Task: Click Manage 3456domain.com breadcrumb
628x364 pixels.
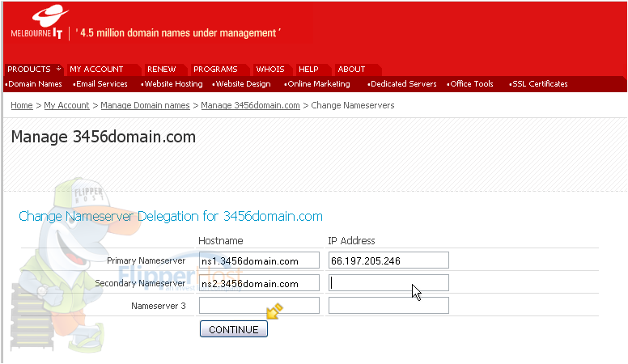Action: [x=250, y=105]
